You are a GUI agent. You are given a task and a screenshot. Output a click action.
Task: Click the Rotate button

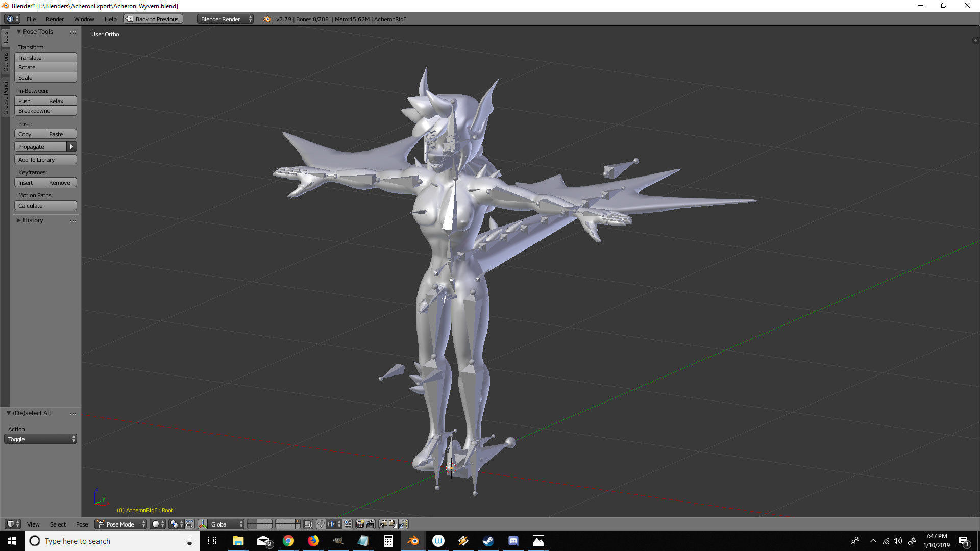point(45,67)
